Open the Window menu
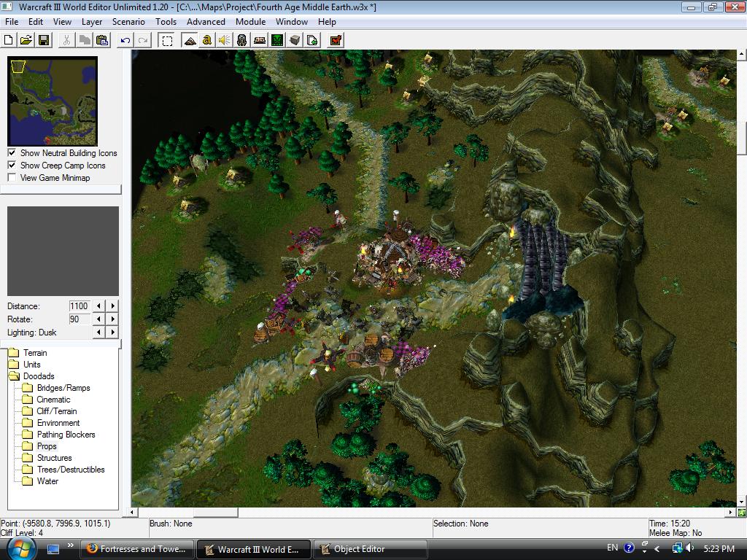The height and width of the screenshot is (560, 747). pos(292,22)
